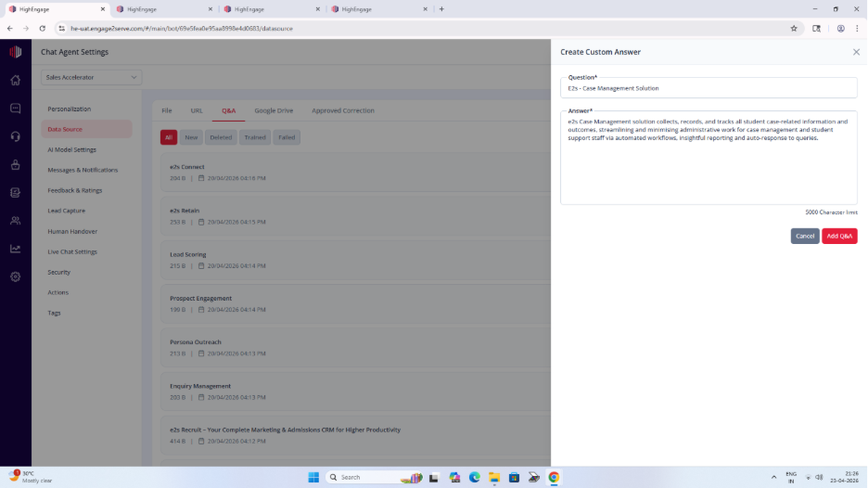Viewport: 868px width, 488px height.
Task: Open Tags settings
Action: (x=54, y=313)
